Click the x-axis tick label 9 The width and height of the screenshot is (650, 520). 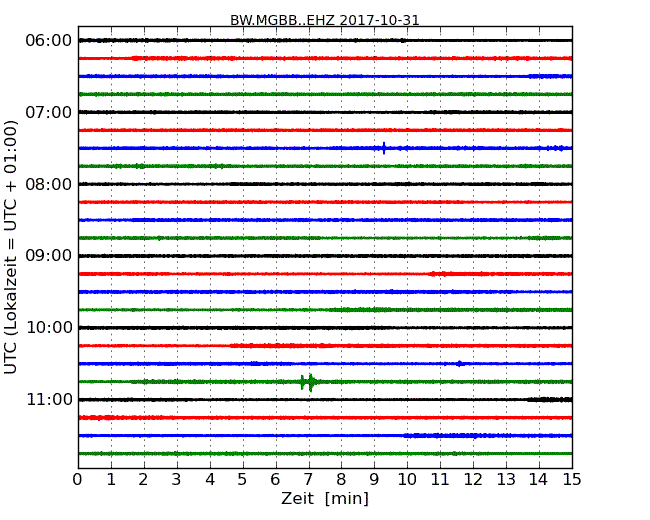coord(374,480)
